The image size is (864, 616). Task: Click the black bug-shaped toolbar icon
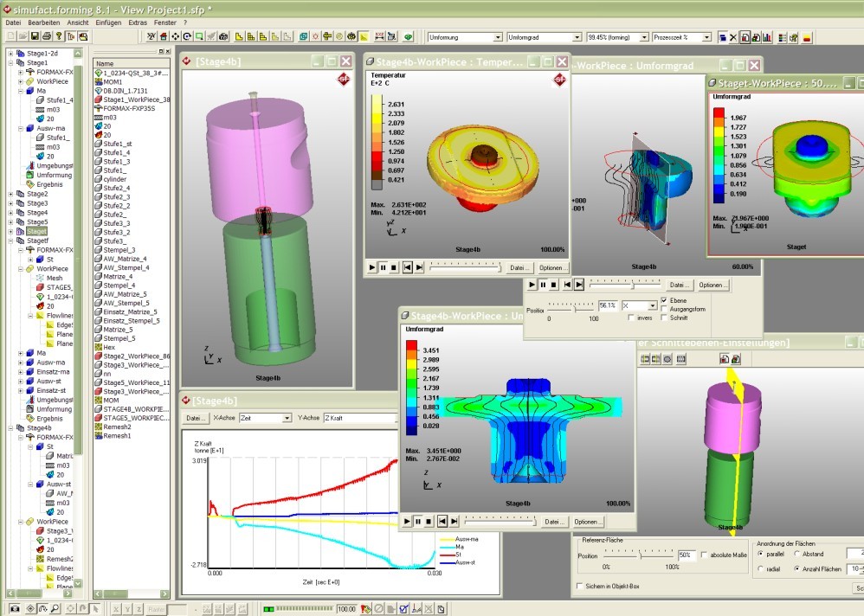click(x=351, y=37)
